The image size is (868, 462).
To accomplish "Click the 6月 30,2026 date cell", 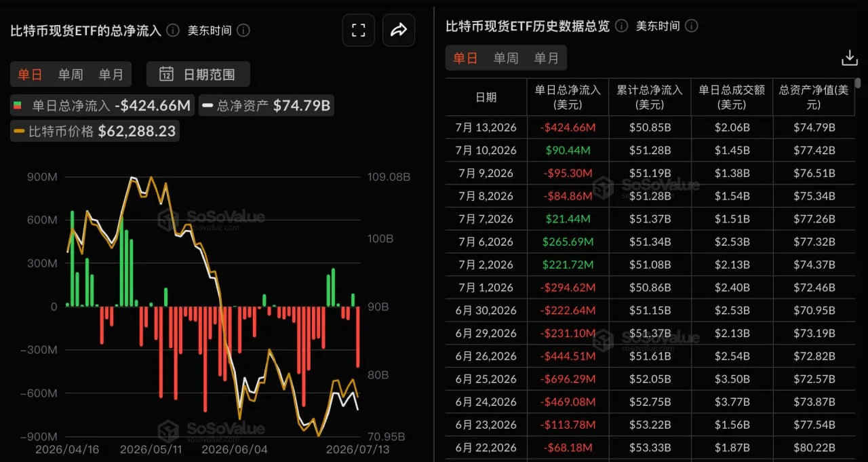I will [x=486, y=311].
